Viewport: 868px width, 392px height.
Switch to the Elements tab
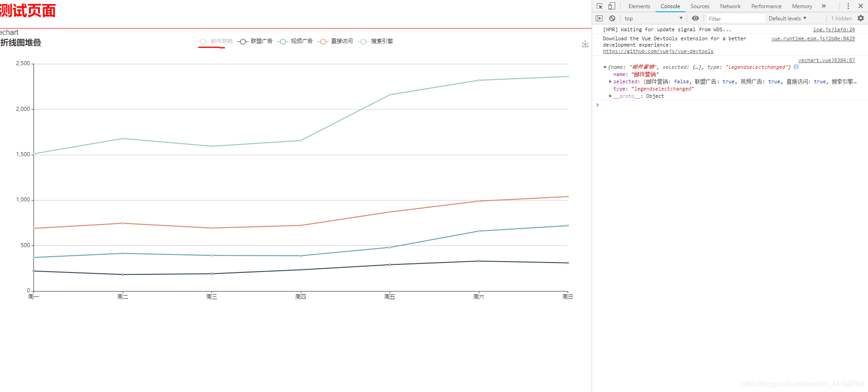click(639, 6)
